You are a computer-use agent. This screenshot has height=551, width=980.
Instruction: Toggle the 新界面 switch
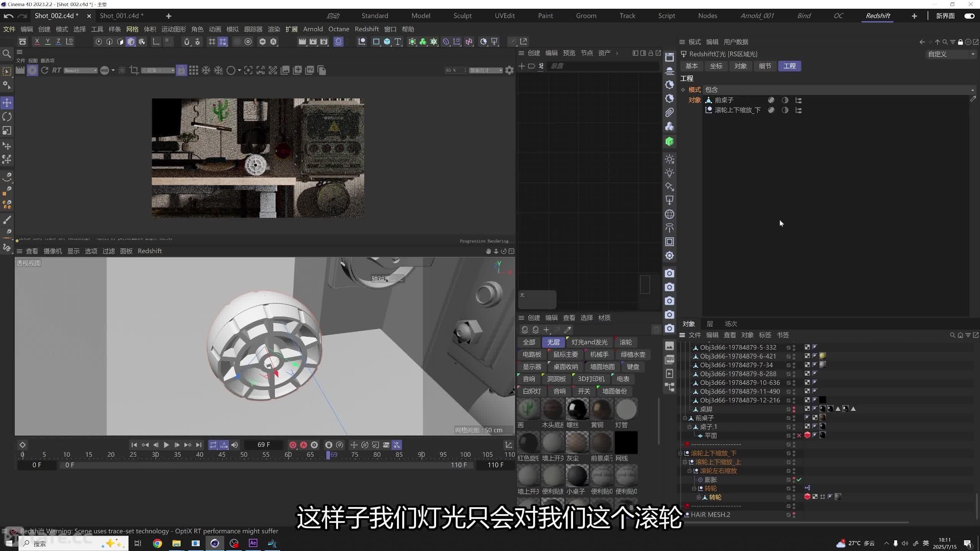tap(969, 16)
